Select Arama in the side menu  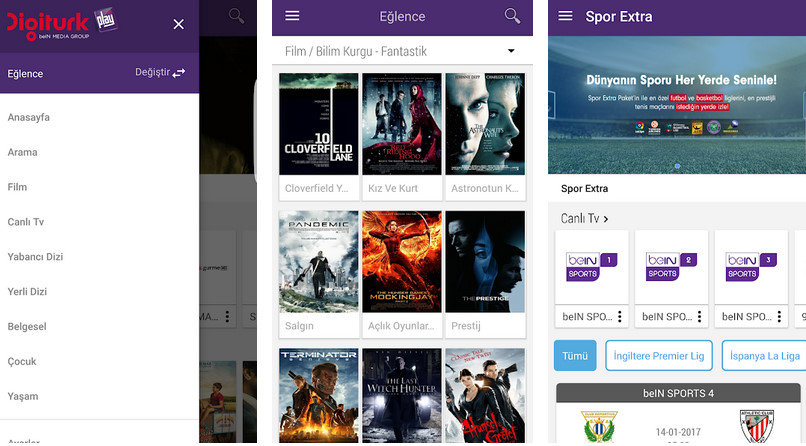pyautogui.click(x=23, y=152)
